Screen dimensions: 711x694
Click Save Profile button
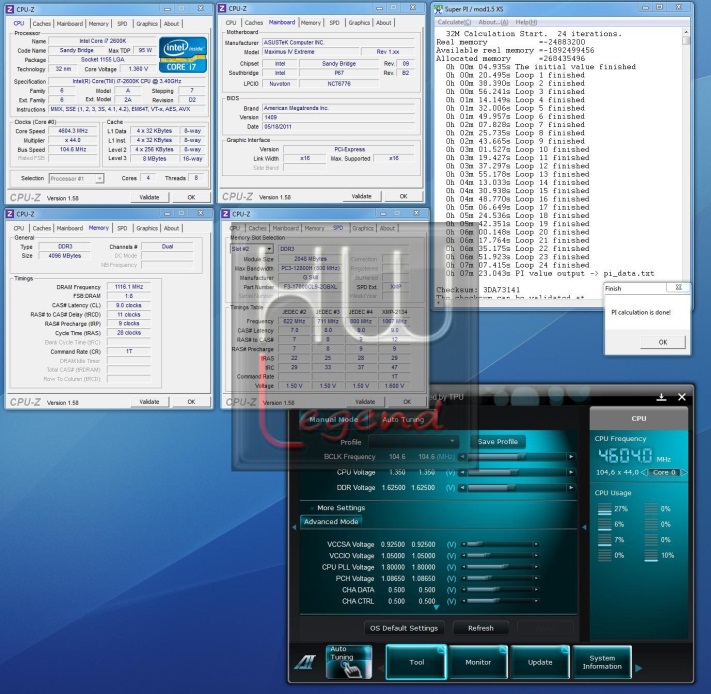[x=497, y=442]
